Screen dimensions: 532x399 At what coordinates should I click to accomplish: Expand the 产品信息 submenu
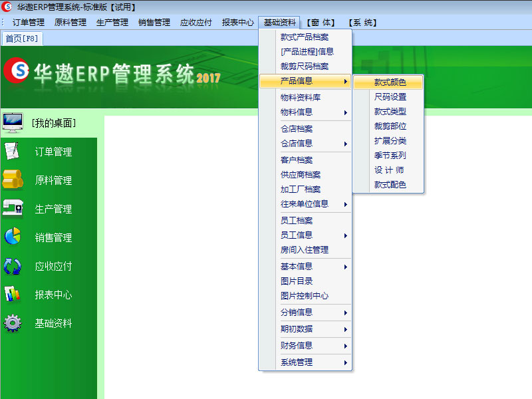[x=305, y=81]
